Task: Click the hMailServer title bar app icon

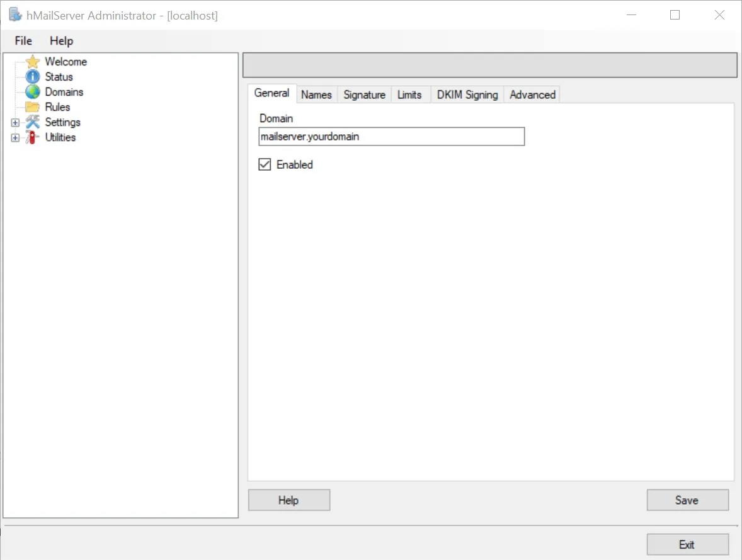Action: pos(15,15)
